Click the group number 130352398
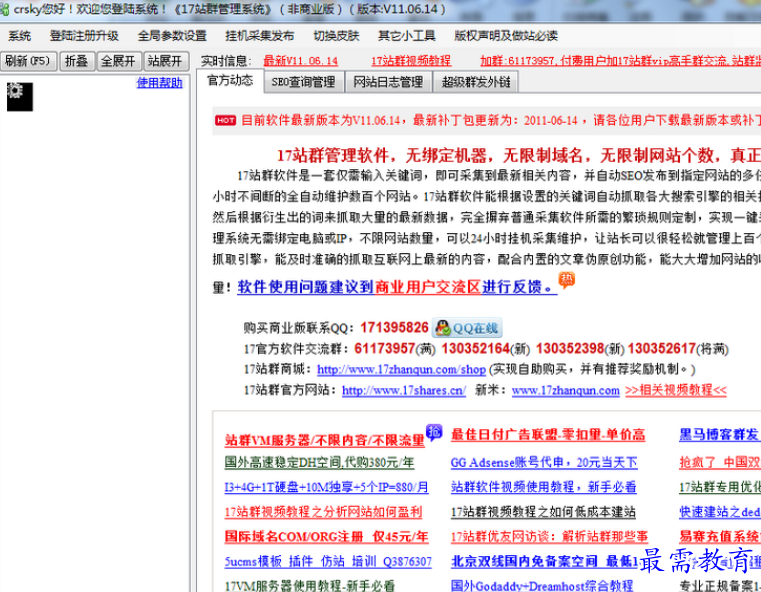The height and width of the screenshot is (592, 761). pos(570,348)
